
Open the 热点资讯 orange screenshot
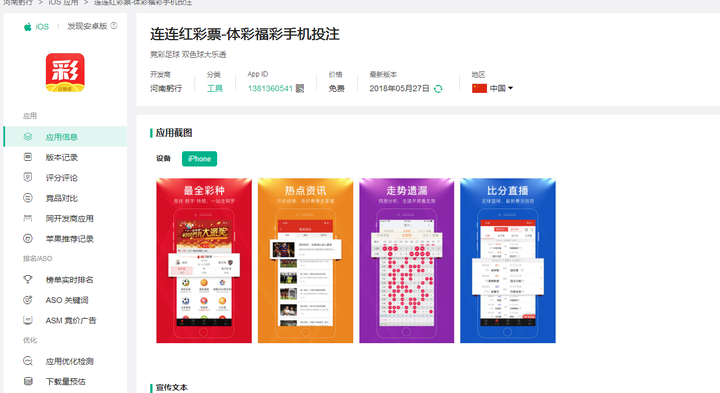point(305,260)
